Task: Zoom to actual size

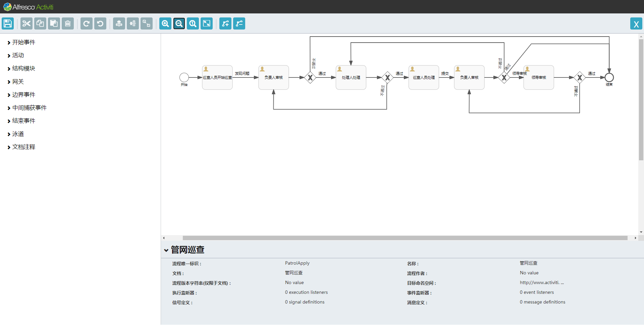Action: pyautogui.click(x=193, y=23)
